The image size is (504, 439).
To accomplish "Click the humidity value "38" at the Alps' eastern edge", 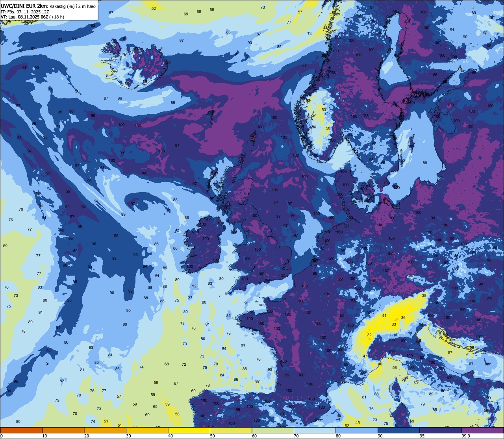I will click(424, 295).
